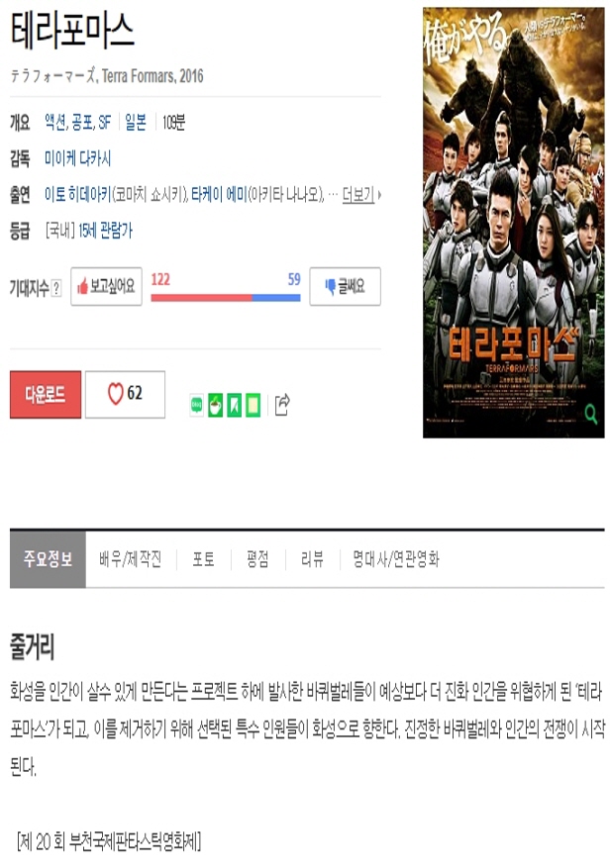Expand cast list with 더보기

point(361,195)
